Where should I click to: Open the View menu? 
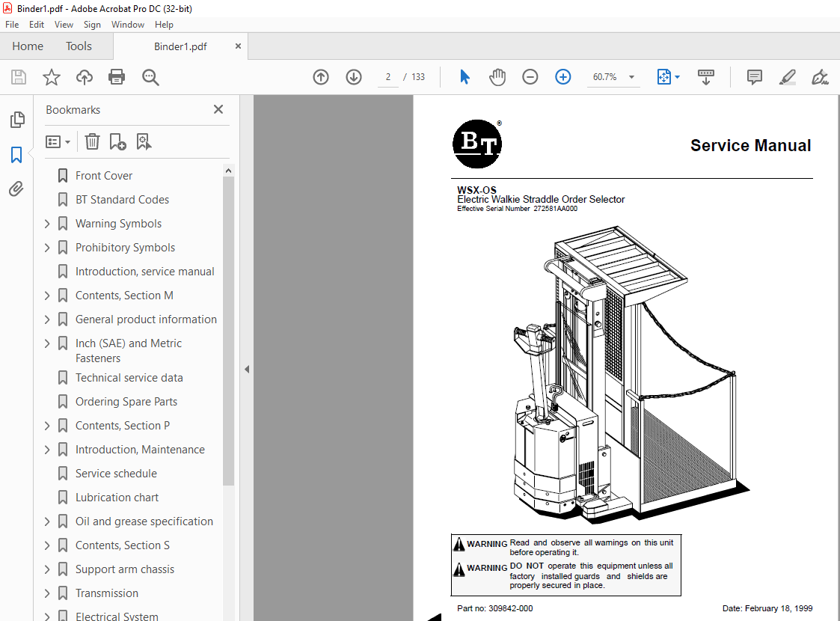[64, 25]
